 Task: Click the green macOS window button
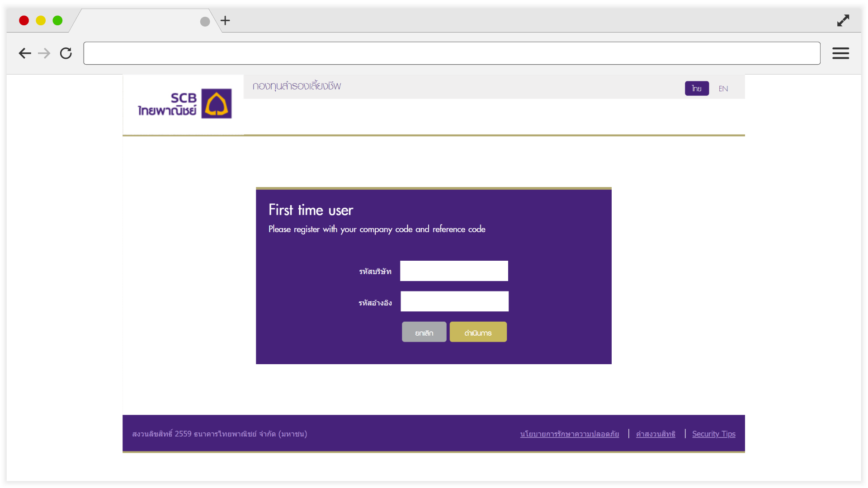coord(57,21)
